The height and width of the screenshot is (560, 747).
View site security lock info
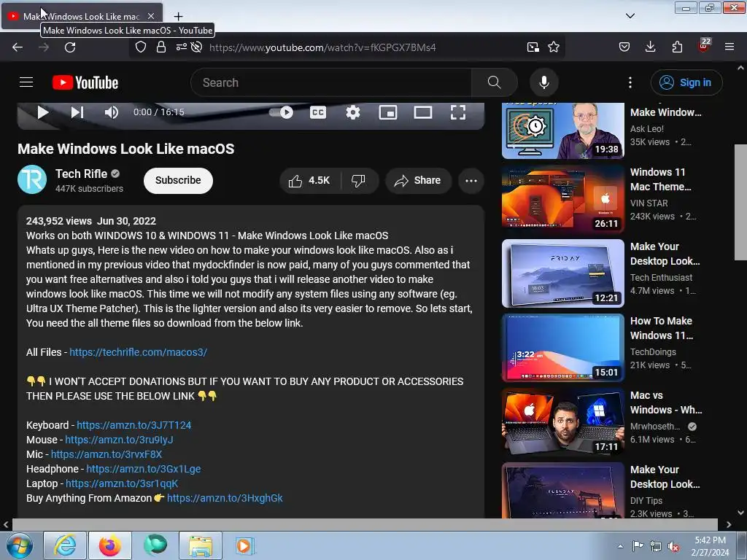[x=161, y=47]
